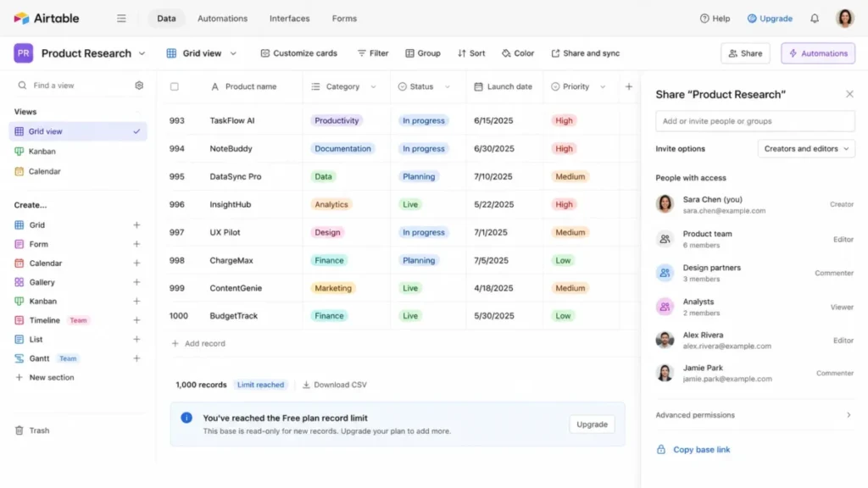Switch to the Automations tab
The image size is (868, 488).
(x=223, y=19)
